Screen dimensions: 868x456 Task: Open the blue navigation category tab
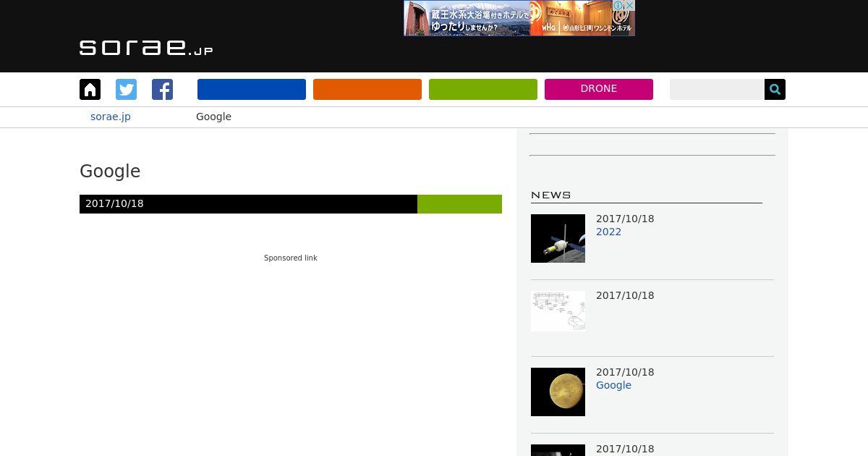tap(252, 89)
